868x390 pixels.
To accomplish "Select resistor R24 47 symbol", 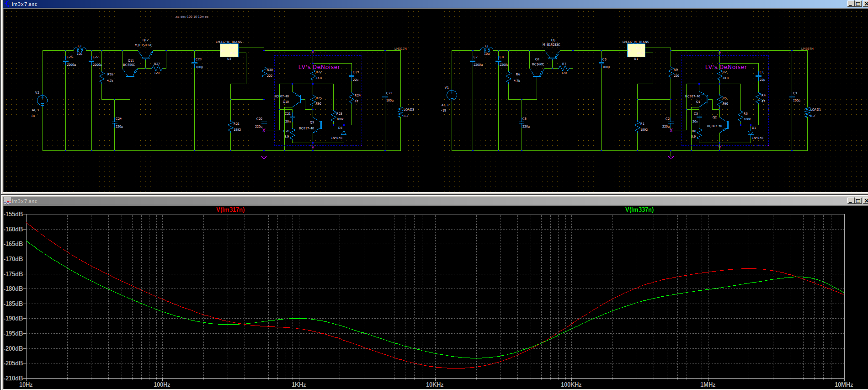I will [x=351, y=98].
